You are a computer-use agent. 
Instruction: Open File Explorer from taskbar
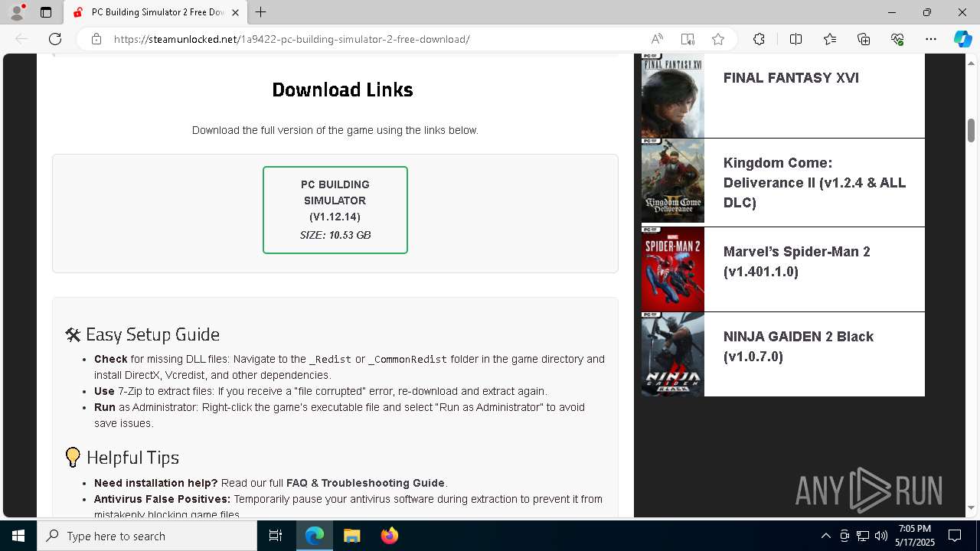click(x=351, y=536)
